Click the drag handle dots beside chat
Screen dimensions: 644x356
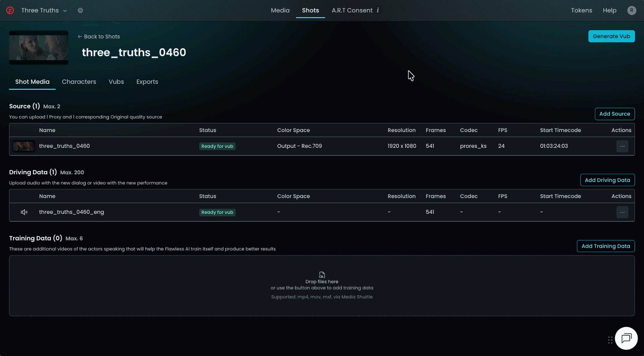610,340
